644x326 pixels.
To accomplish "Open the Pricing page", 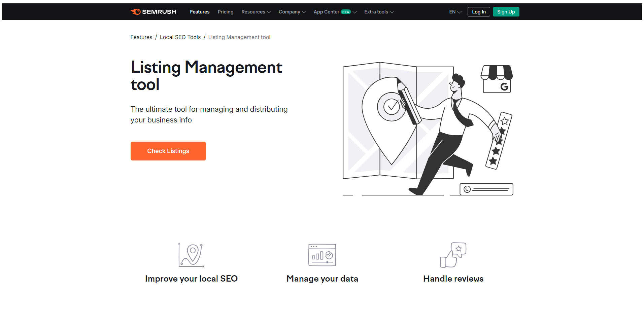I will pos(225,12).
